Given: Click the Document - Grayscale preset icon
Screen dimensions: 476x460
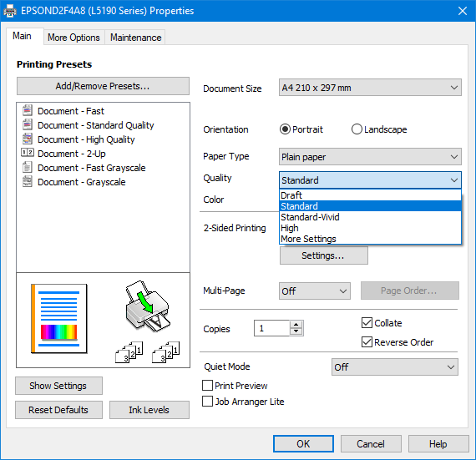Looking at the screenshot, I should [28, 181].
